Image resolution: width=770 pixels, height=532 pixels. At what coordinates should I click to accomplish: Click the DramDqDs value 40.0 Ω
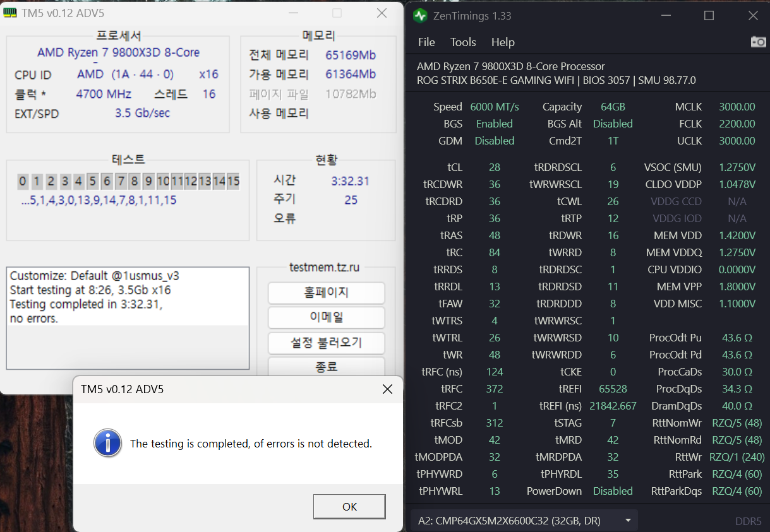point(737,406)
